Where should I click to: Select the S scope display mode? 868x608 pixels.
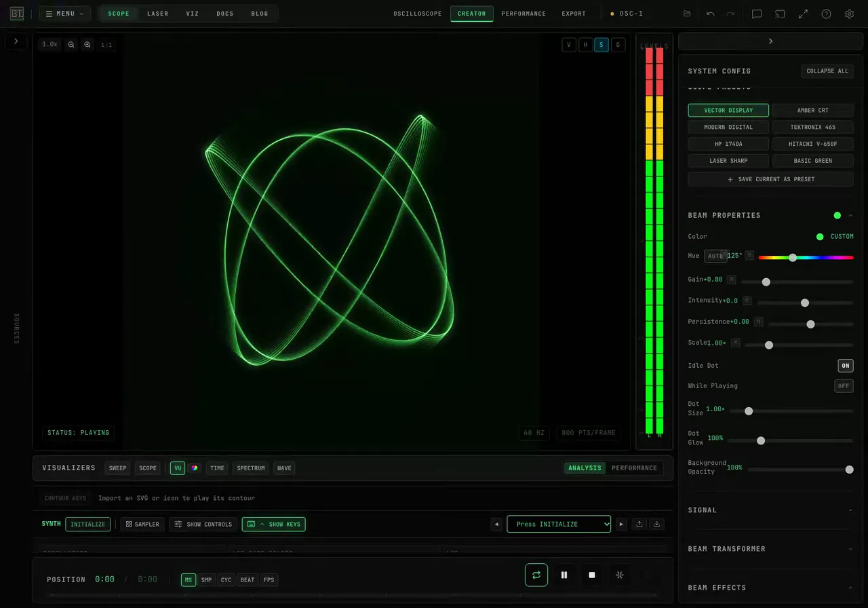tap(601, 45)
